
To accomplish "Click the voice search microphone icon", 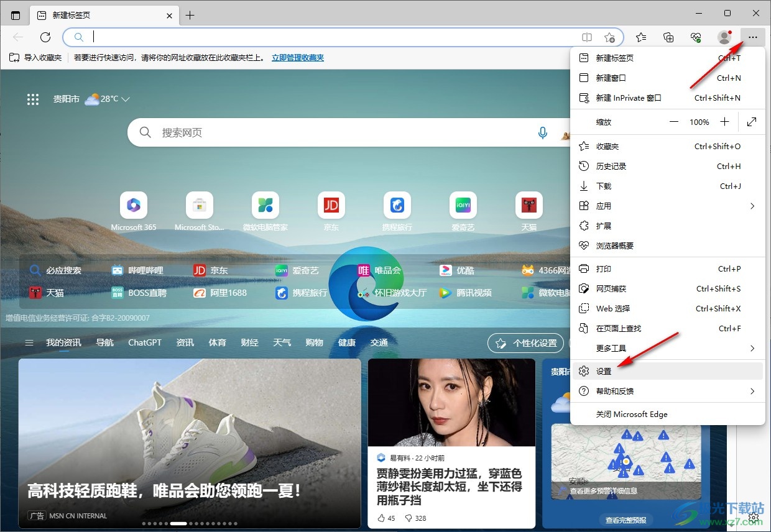I will (543, 132).
